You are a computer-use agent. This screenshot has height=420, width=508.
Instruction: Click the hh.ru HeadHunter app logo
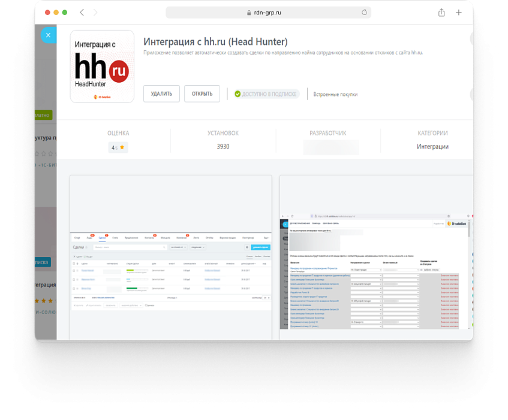(x=102, y=67)
